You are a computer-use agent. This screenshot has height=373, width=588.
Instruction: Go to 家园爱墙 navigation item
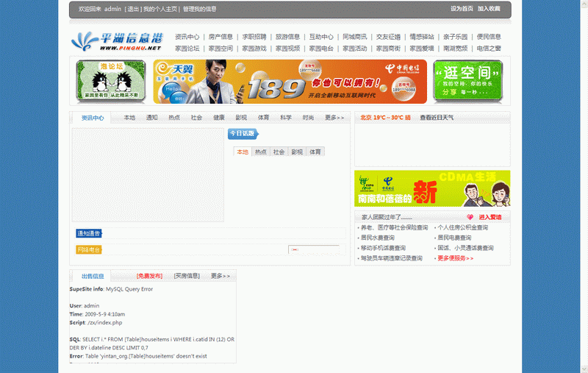(x=422, y=49)
